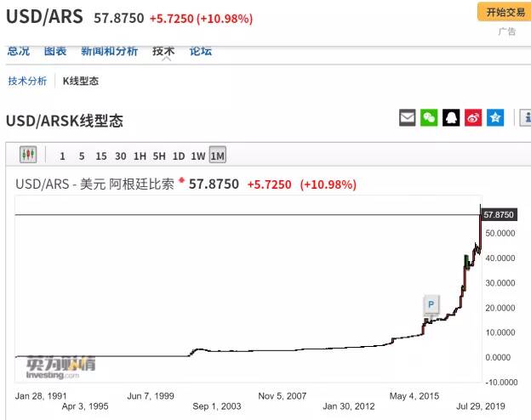The image size is (531, 420).
Task: Open the 新闻和分析 news tab
Action: tap(110, 51)
